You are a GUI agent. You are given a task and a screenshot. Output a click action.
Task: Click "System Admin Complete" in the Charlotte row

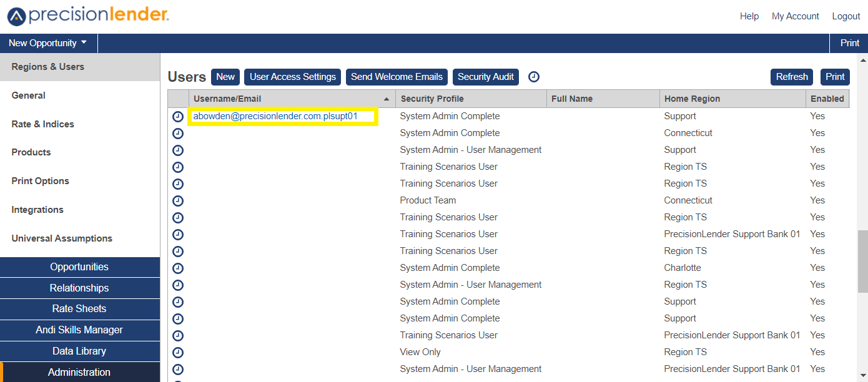tap(450, 268)
